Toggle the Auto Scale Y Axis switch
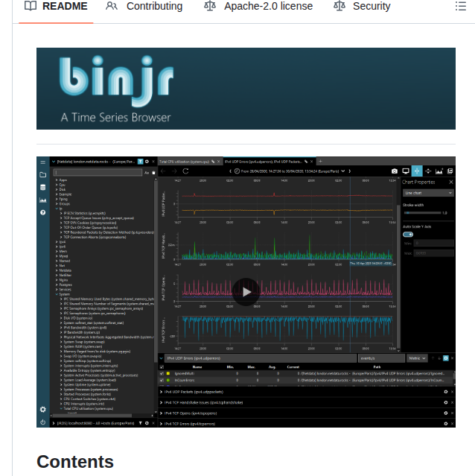 [x=408, y=235]
